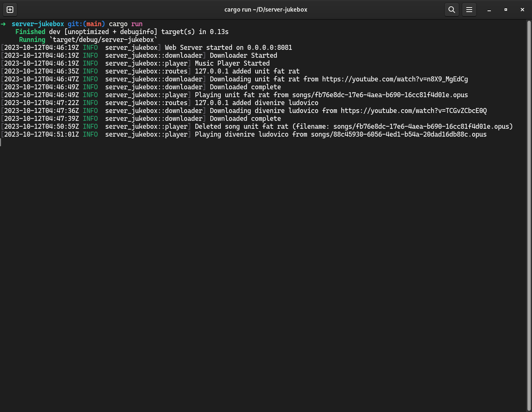Click 'Playing divenire ludovico' log text
532x412 pixels.
241,134
